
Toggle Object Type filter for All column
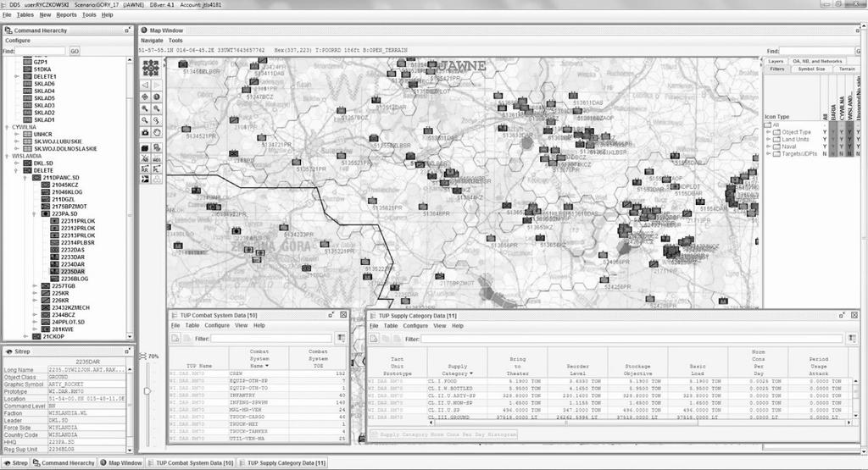(825, 132)
